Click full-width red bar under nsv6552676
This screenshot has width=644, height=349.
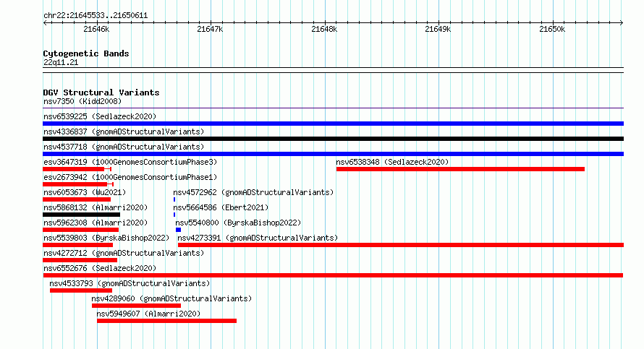[x=333, y=275]
